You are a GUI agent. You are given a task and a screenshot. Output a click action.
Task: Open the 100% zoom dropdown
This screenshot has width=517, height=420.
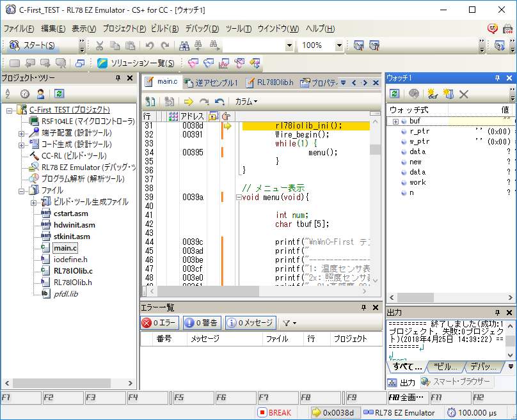point(339,45)
